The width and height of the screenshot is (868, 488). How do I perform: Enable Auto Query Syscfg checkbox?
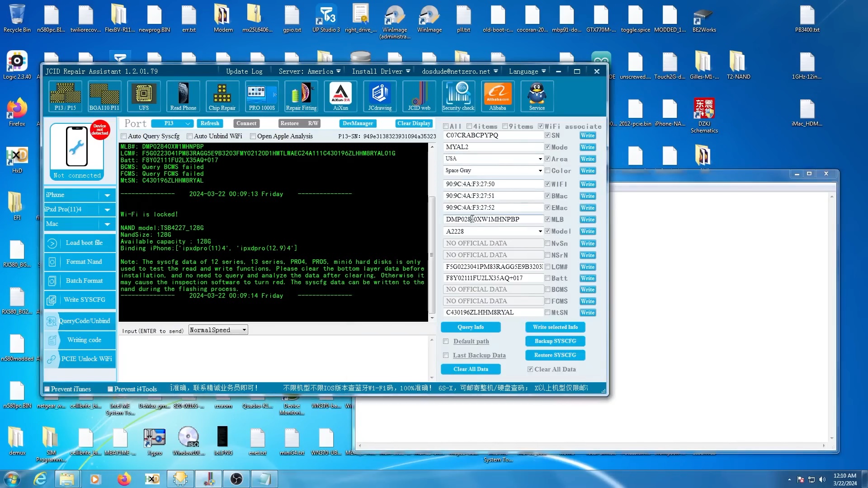(124, 136)
